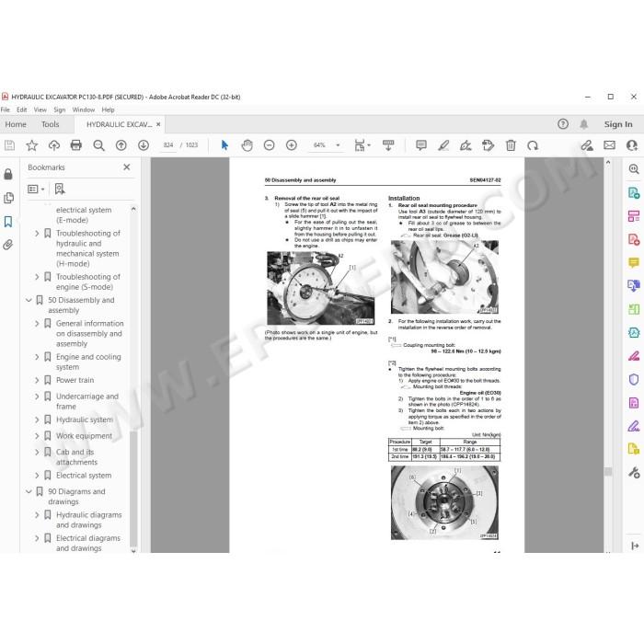Expand Engine and cooling system bookmark

37,357
